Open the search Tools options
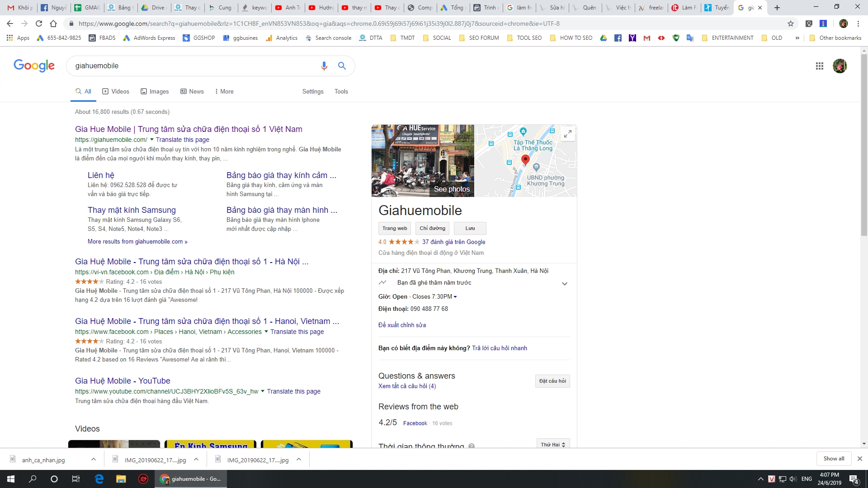 pos(341,91)
